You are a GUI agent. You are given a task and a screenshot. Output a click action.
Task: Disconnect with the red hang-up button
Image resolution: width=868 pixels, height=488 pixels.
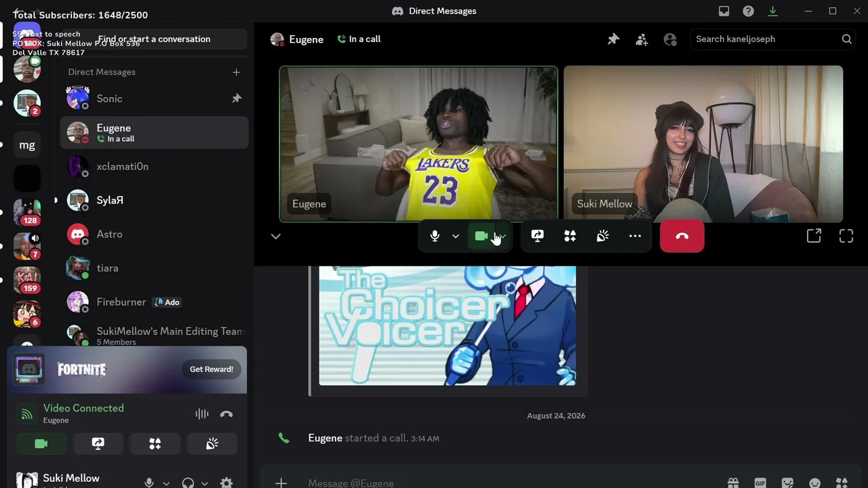(682, 236)
